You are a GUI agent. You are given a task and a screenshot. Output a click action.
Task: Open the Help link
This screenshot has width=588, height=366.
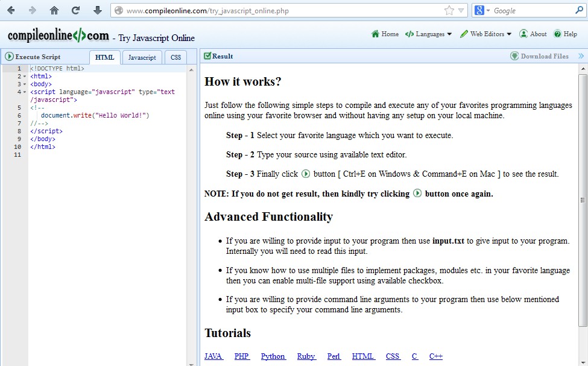point(566,34)
